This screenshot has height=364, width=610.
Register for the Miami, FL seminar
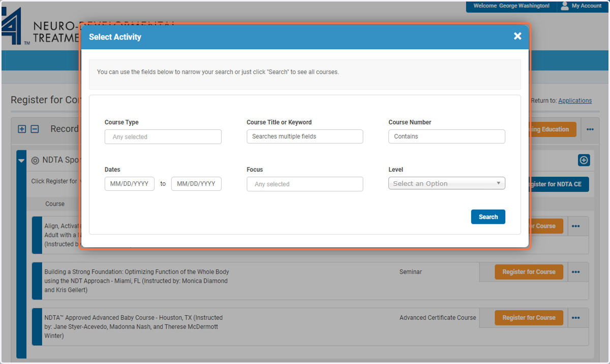(529, 272)
